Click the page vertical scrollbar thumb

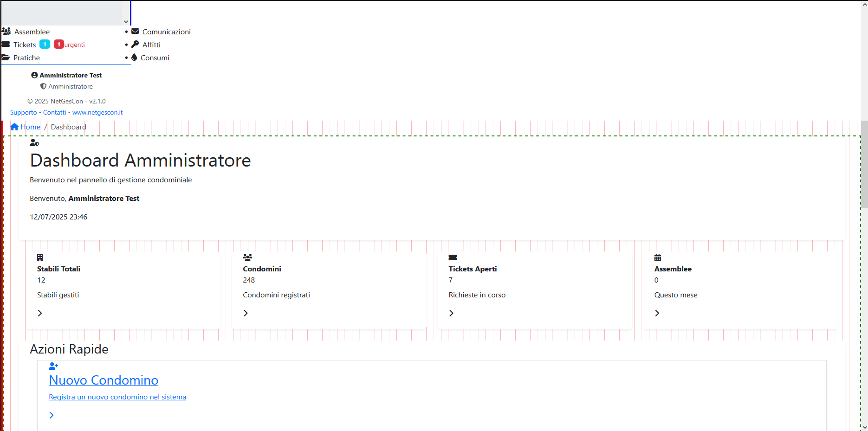coord(864,164)
